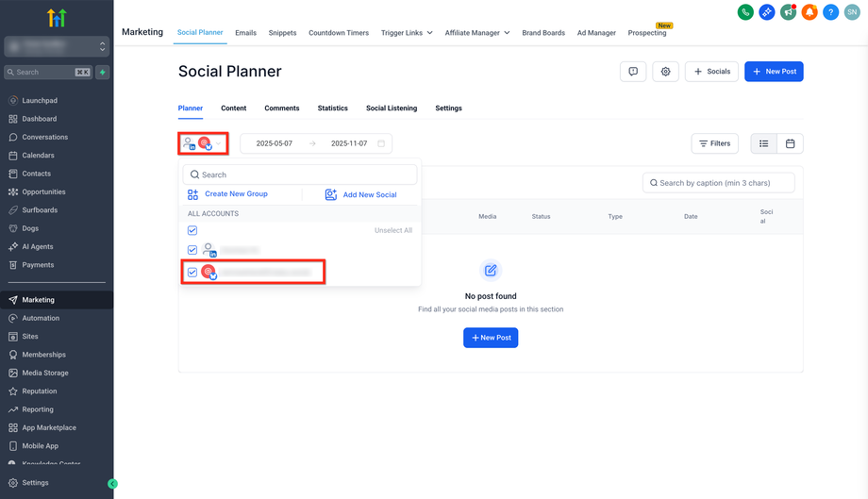Expand the Trigger Links dropdown
This screenshot has width=868, height=499.
(407, 33)
